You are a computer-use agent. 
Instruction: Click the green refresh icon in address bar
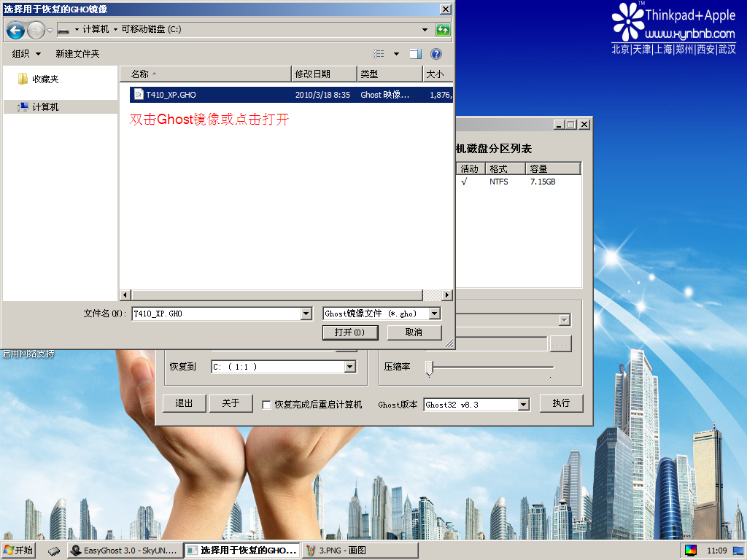click(443, 30)
